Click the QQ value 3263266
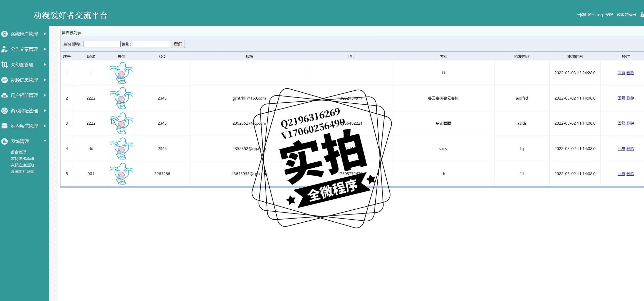Screen dimensions: 644x301 (x=162, y=174)
